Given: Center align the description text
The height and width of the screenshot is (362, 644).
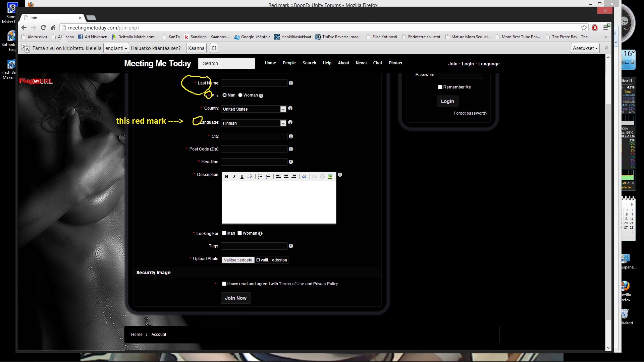Looking at the screenshot, I should pyautogui.click(x=286, y=177).
